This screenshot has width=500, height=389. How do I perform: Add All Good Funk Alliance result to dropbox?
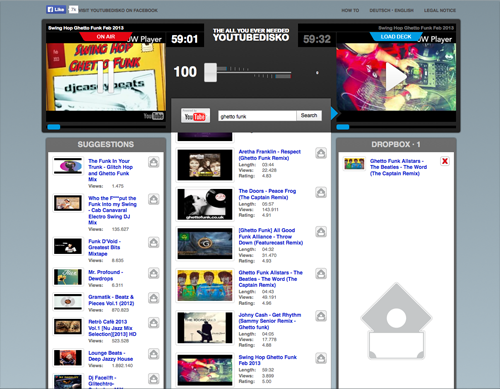321,232
